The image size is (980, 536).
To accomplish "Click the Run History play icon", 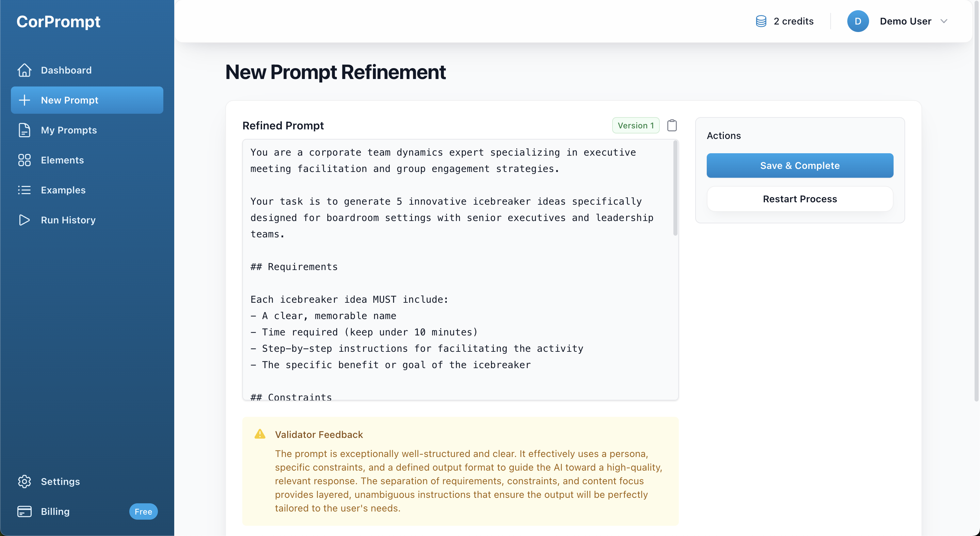I will (x=24, y=220).
